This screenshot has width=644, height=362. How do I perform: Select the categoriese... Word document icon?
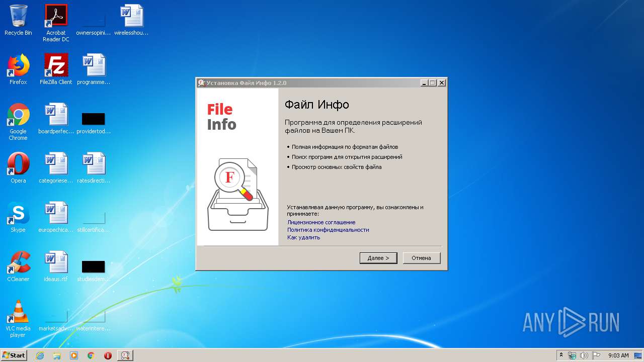[x=56, y=168]
